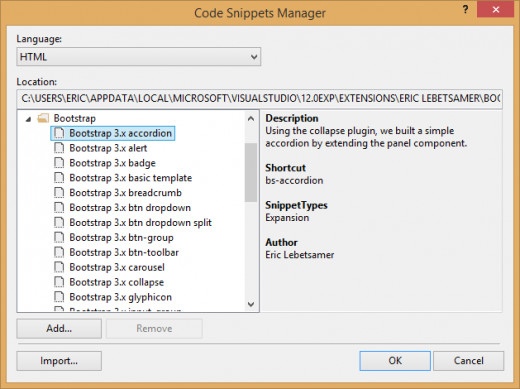Select Bootstrap 3.x btn dropdown split snippet
The width and height of the screenshot is (520, 389).
pos(140,222)
